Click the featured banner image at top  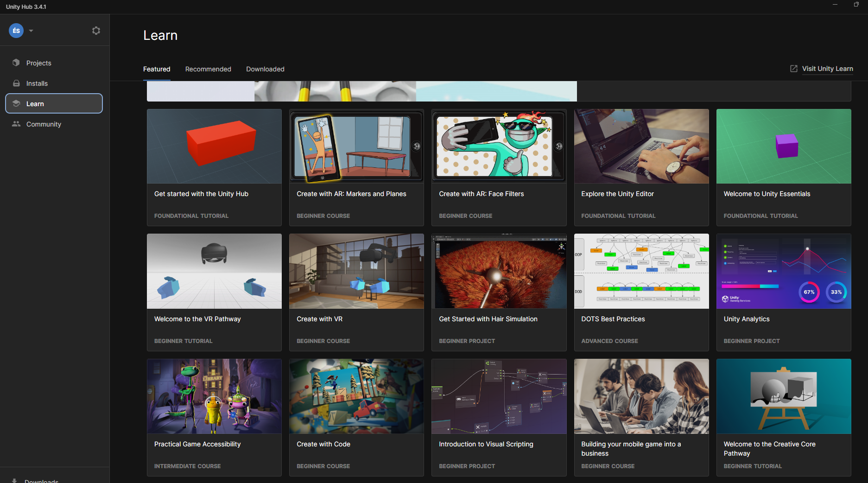(x=362, y=91)
